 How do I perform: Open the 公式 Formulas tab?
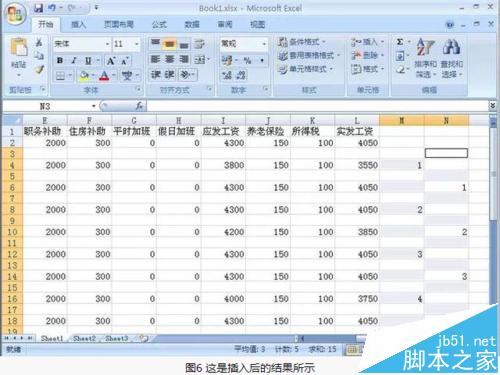click(x=159, y=24)
